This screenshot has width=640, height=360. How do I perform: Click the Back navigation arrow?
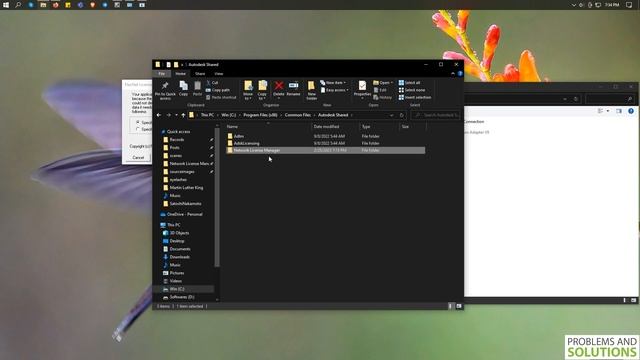tap(159, 115)
